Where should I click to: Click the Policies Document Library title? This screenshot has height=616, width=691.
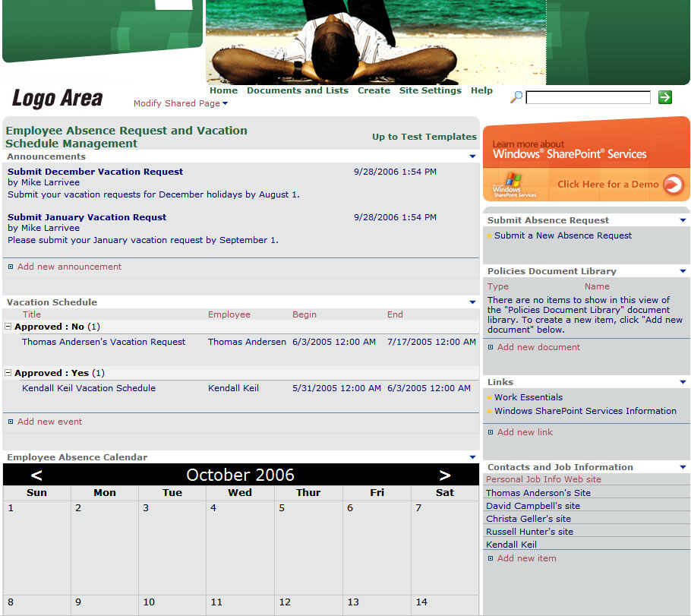tap(552, 271)
